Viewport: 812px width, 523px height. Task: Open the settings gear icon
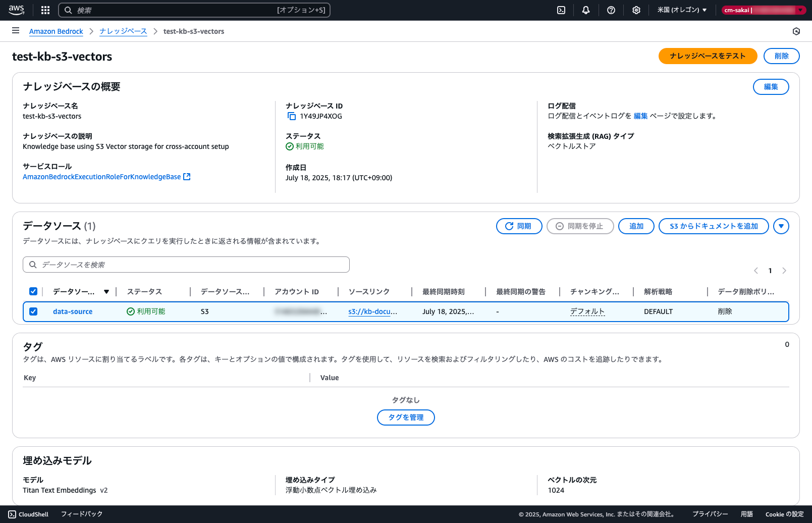click(x=636, y=10)
